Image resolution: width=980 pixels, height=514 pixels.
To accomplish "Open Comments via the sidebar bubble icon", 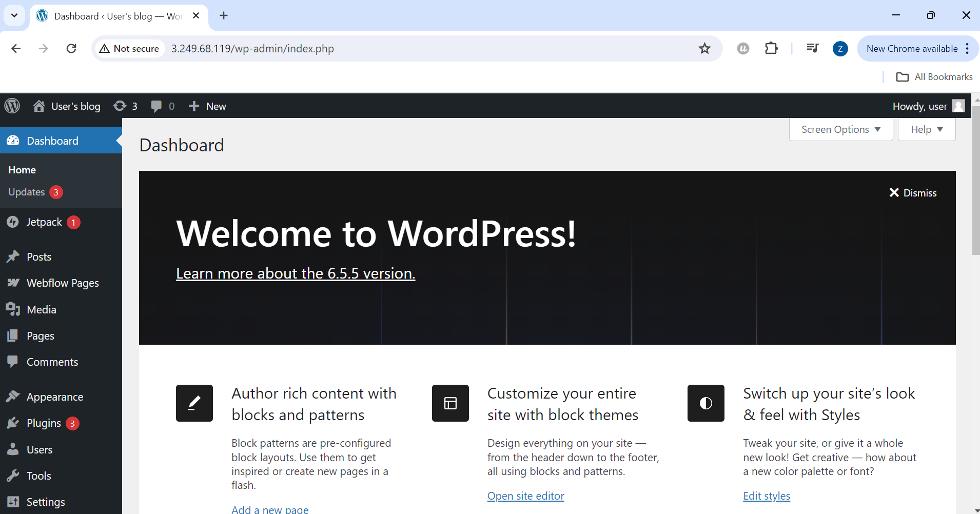I will [13, 362].
